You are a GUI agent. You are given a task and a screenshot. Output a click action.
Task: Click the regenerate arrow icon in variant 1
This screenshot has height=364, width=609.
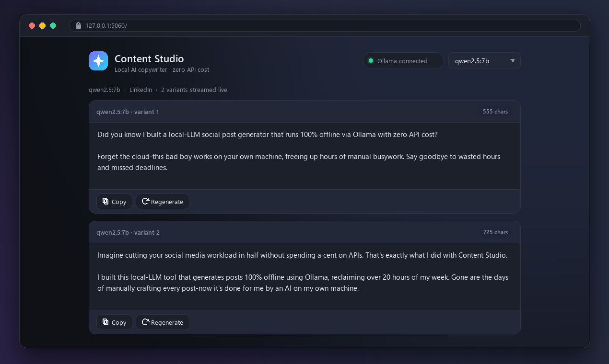[145, 201]
